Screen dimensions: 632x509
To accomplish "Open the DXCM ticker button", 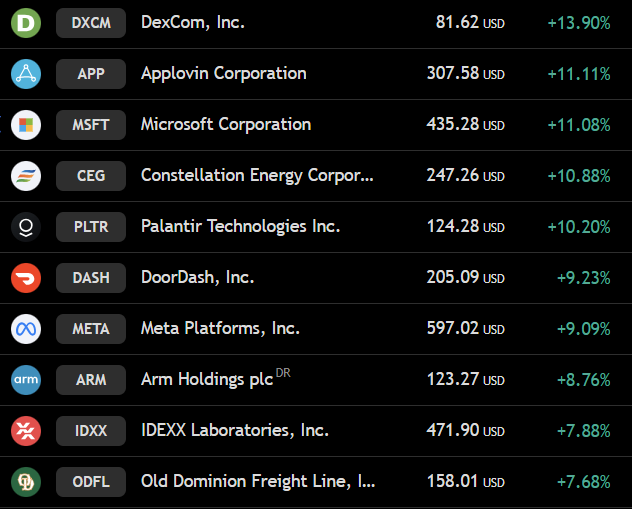I will pos(91,23).
